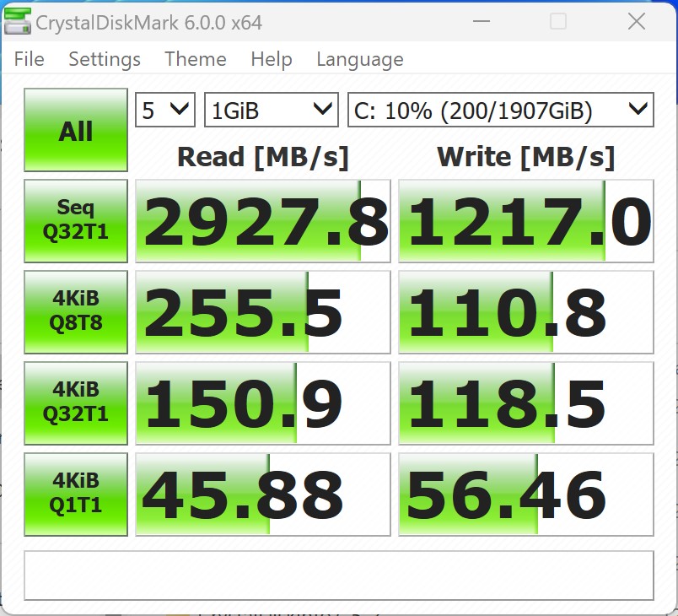Viewport: 678px width, 616px height.
Task: Run all benchmarks with All button
Action: coord(76,130)
